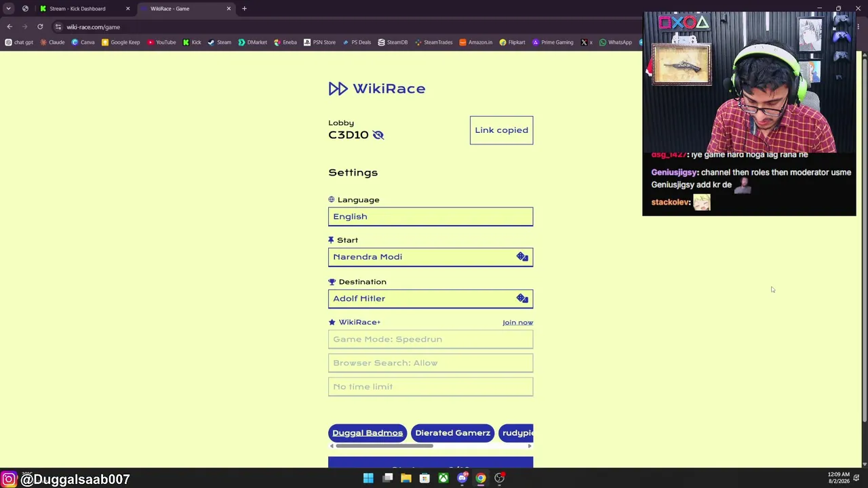Select the Dierated Gamerz player chip
868x488 pixels.
pyautogui.click(x=452, y=433)
